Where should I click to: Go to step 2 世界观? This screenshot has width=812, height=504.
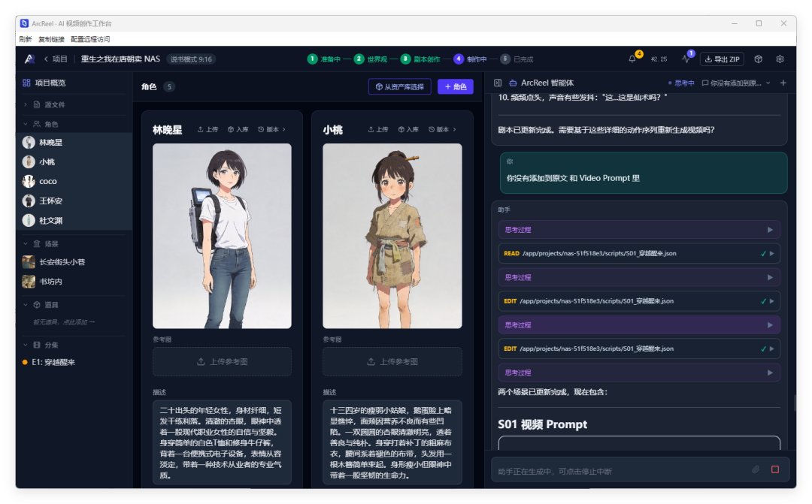tap(371, 59)
